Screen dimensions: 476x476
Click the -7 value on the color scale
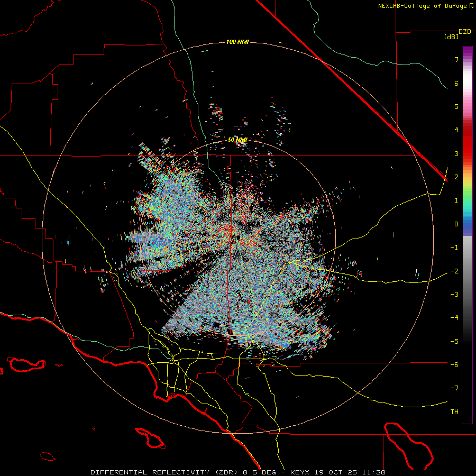pos(454,388)
